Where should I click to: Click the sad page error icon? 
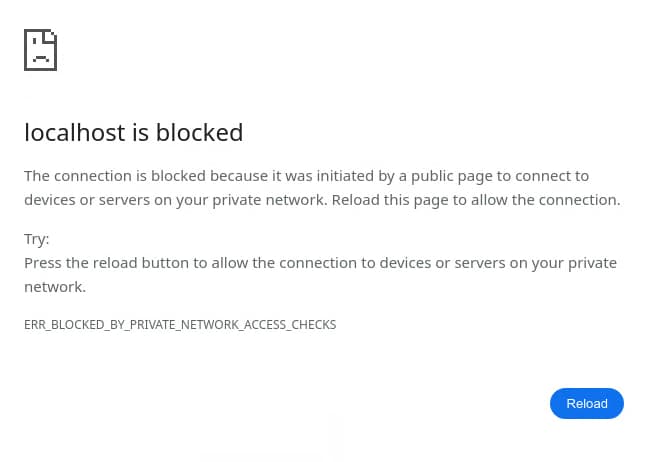[x=41, y=50]
